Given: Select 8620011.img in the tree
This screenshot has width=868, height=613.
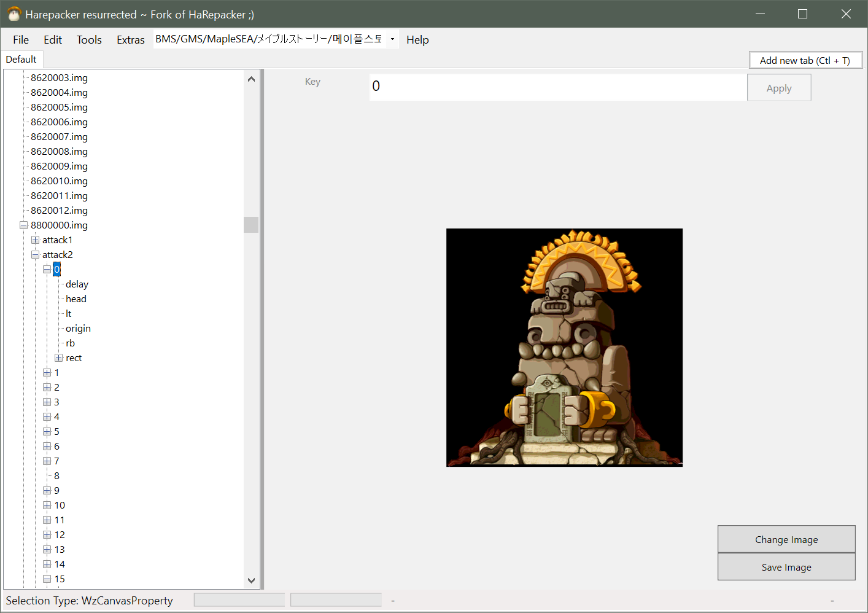Looking at the screenshot, I should [x=59, y=196].
